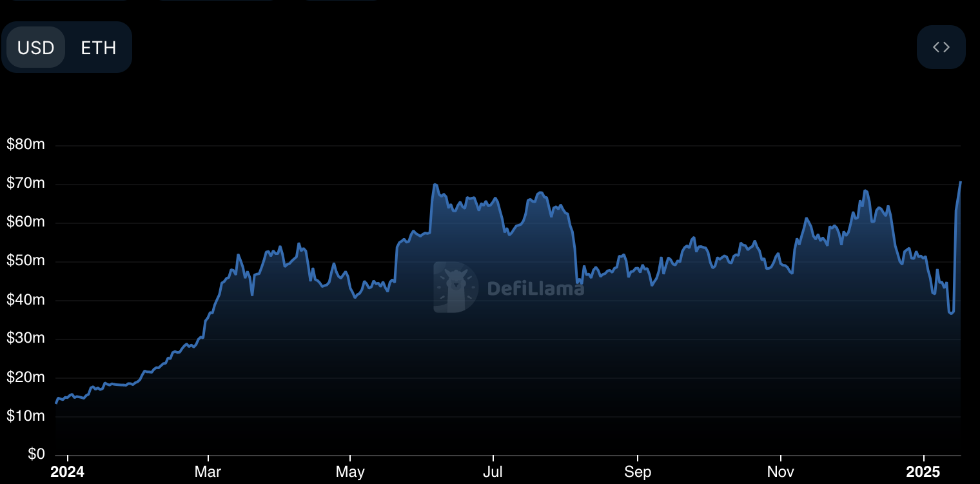Click the $10m y-axis label
The width and height of the screenshot is (980, 484).
(x=26, y=416)
